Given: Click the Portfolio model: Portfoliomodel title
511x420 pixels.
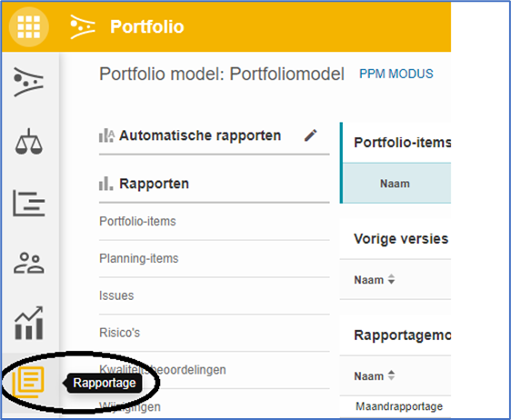Looking at the screenshot, I should point(222,74).
